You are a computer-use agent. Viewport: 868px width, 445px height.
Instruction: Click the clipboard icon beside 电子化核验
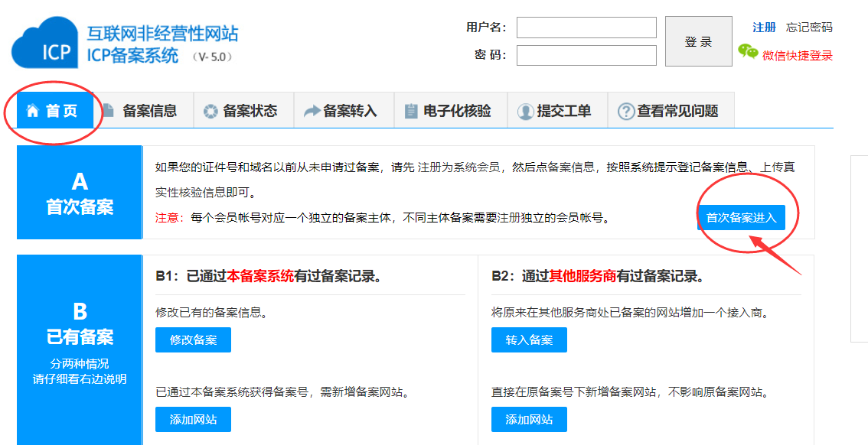pyautogui.click(x=411, y=112)
